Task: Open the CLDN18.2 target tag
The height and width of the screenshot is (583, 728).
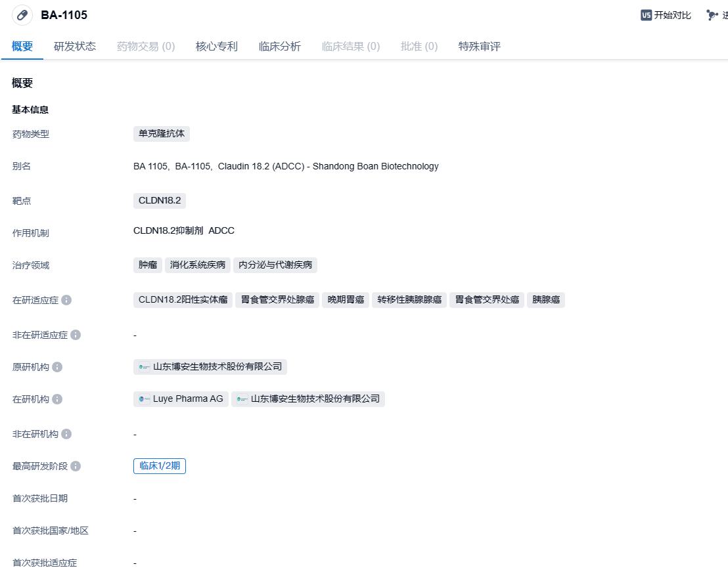Action: point(160,200)
